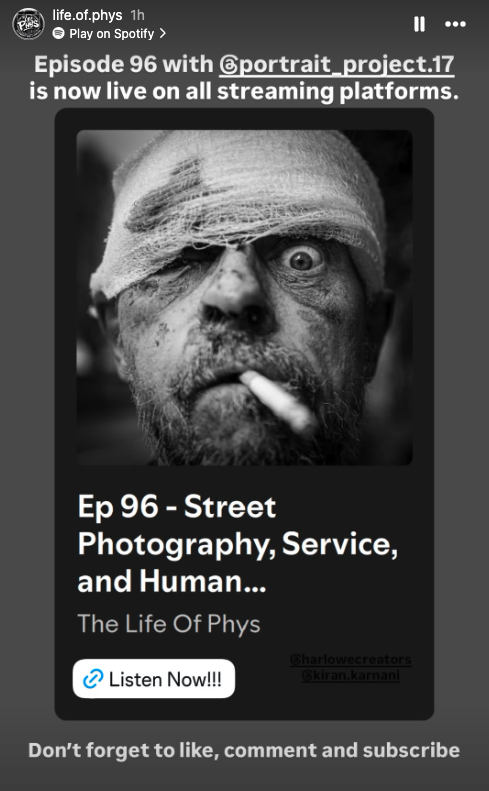This screenshot has width=489, height=791.
Task: Tap the bandaged man portrait artwork
Action: [244, 298]
